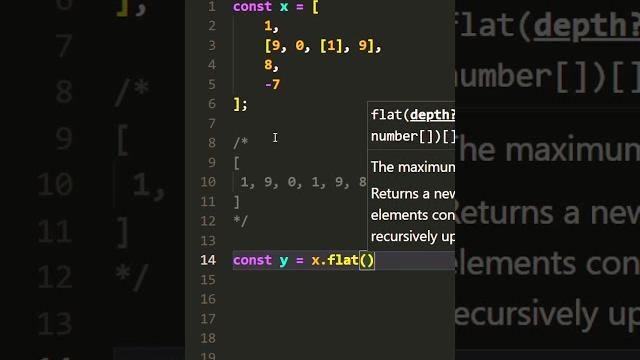Screen dimensions: 640x360
Task: Click the comment closer '*/' on line 12
Action: point(240,221)
